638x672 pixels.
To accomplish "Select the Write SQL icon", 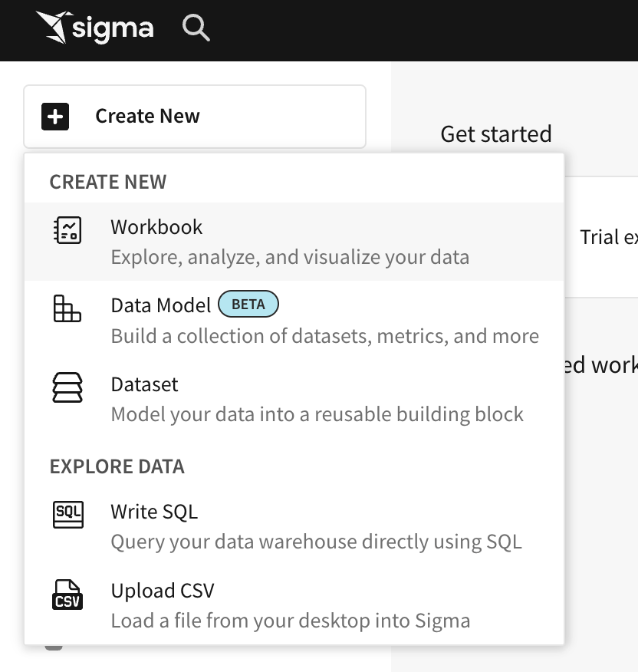I will pos(67,515).
